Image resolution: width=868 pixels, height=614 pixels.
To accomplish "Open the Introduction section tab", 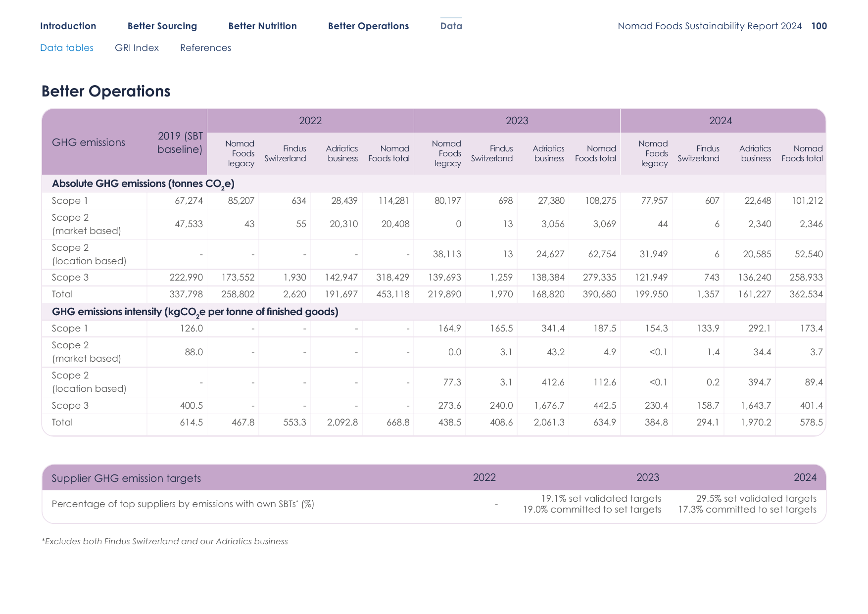I will (68, 26).
